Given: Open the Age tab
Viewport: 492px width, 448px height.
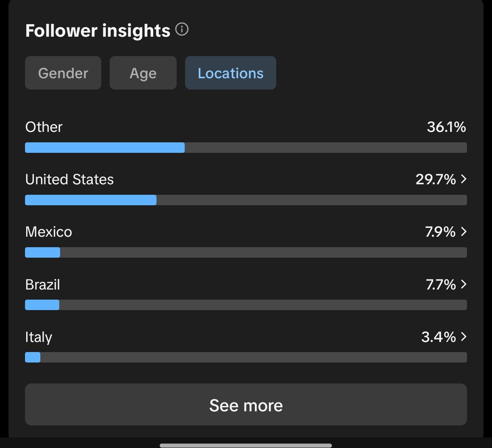Looking at the screenshot, I should coord(143,73).
